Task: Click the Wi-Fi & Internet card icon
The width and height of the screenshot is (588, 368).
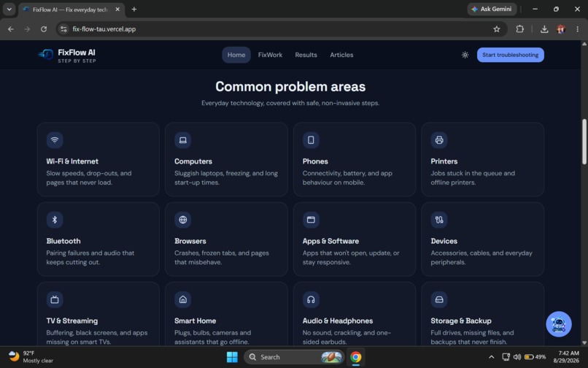Action: point(55,140)
